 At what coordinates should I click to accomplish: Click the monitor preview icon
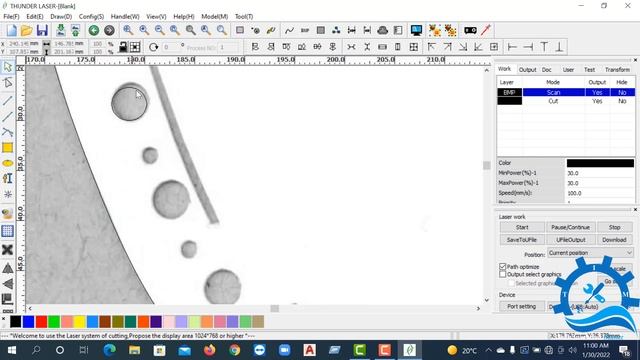pos(416,30)
